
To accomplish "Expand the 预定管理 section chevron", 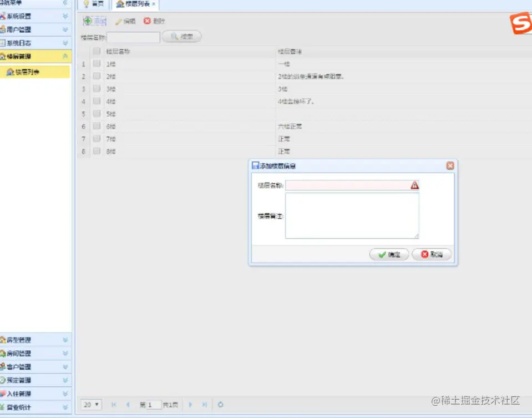I will tap(65, 380).
